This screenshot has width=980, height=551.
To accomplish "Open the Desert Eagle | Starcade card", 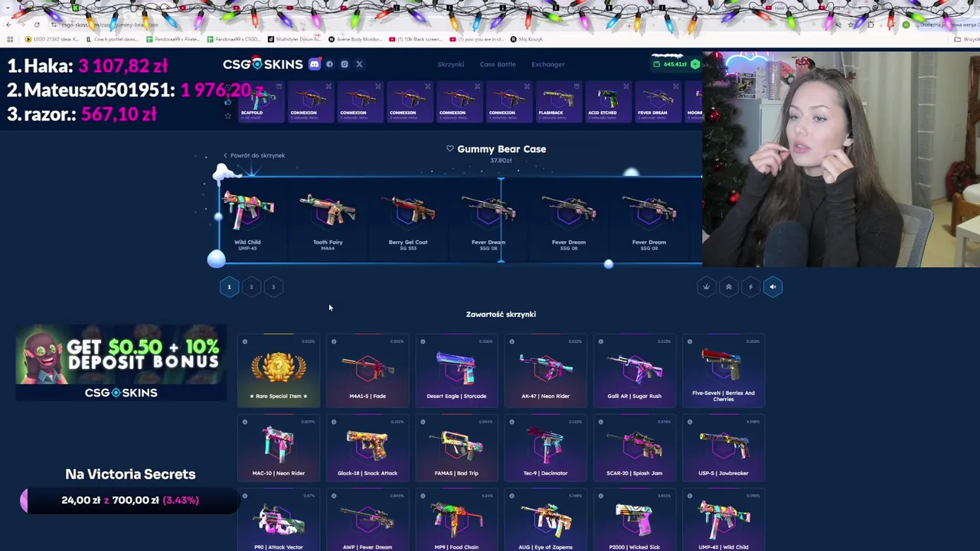I will [x=456, y=370].
